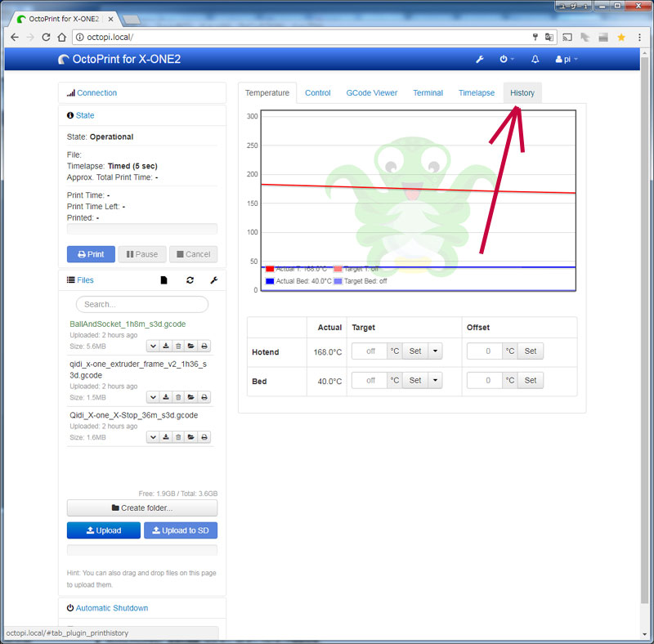The image size is (654, 644).
Task: Collapse the Files panel
Action: (85, 280)
